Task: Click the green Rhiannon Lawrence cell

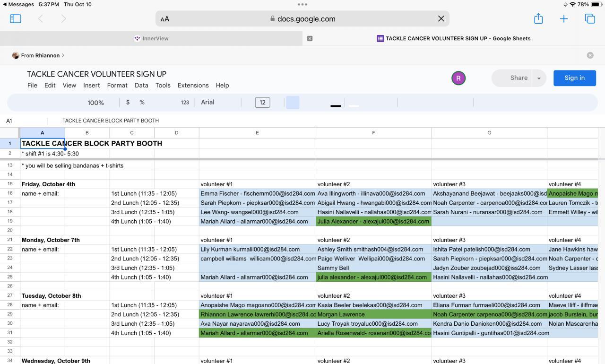Action: tap(258, 314)
